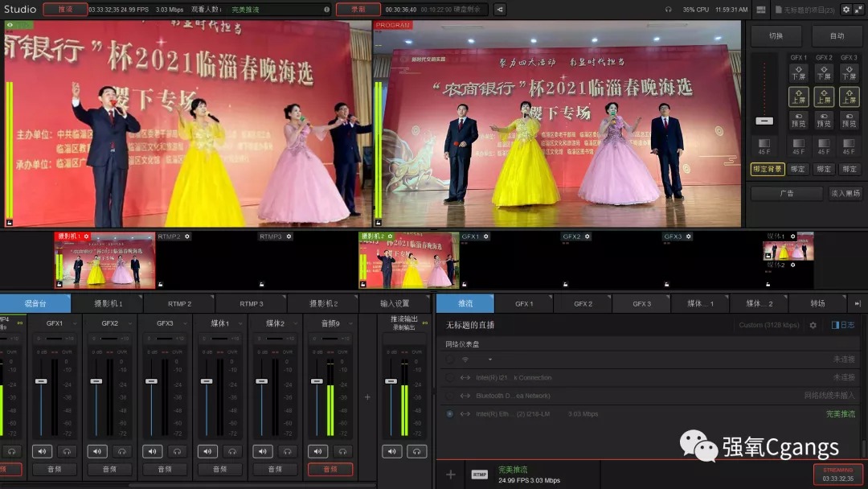The width and height of the screenshot is (868, 489).
Task: Open the GFX2 source gear settings
Action: (x=588, y=236)
